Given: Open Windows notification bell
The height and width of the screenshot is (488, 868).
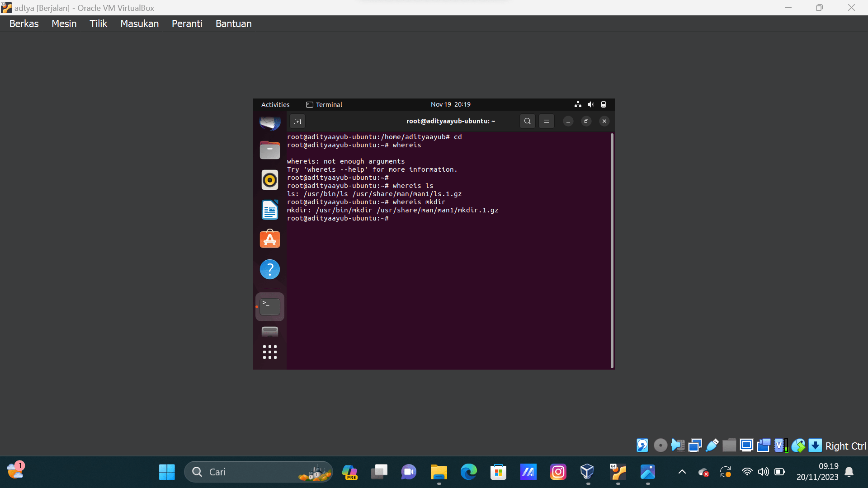Looking at the screenshot, I should (849, 472).
